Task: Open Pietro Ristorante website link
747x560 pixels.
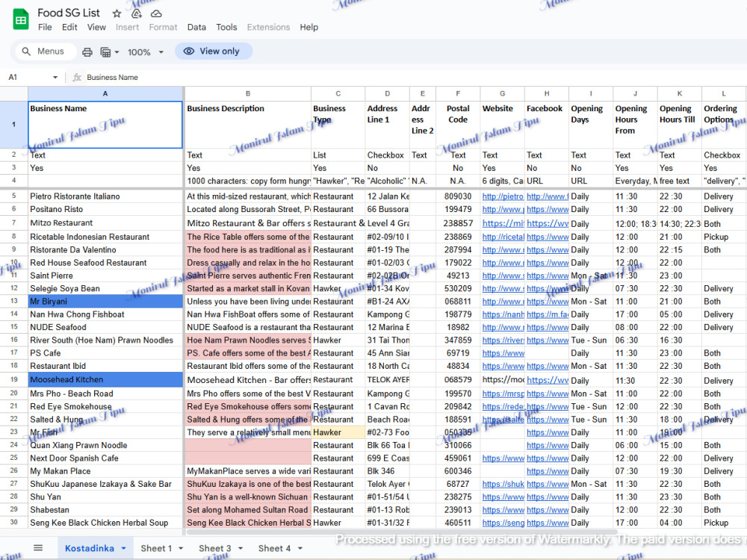Action: pyautogui.click(x=503, y=196)
